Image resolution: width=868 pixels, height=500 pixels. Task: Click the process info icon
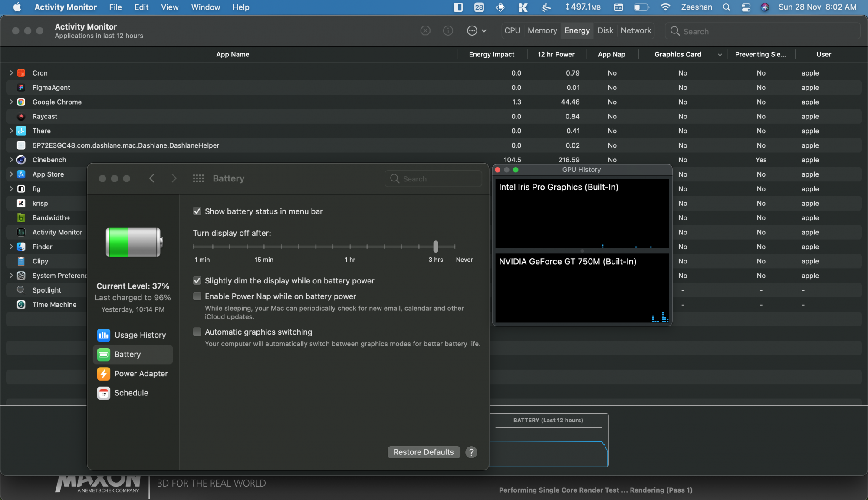click(448, 31)
